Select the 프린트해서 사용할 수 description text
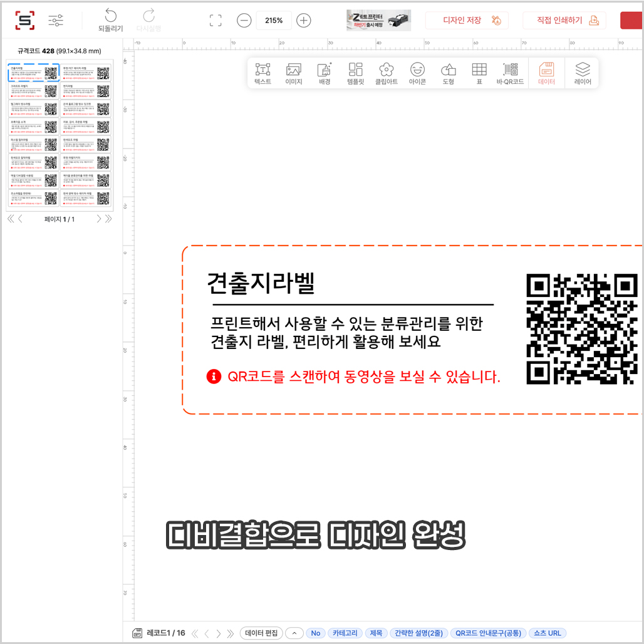The width and height of the screenshot is (644, 644). 346,333
